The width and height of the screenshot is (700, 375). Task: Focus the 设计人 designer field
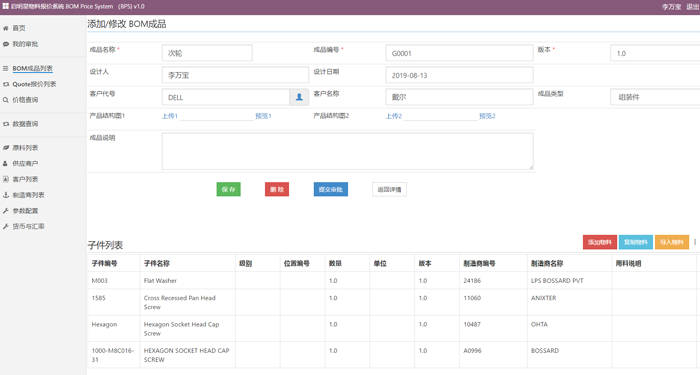(235, 75)
